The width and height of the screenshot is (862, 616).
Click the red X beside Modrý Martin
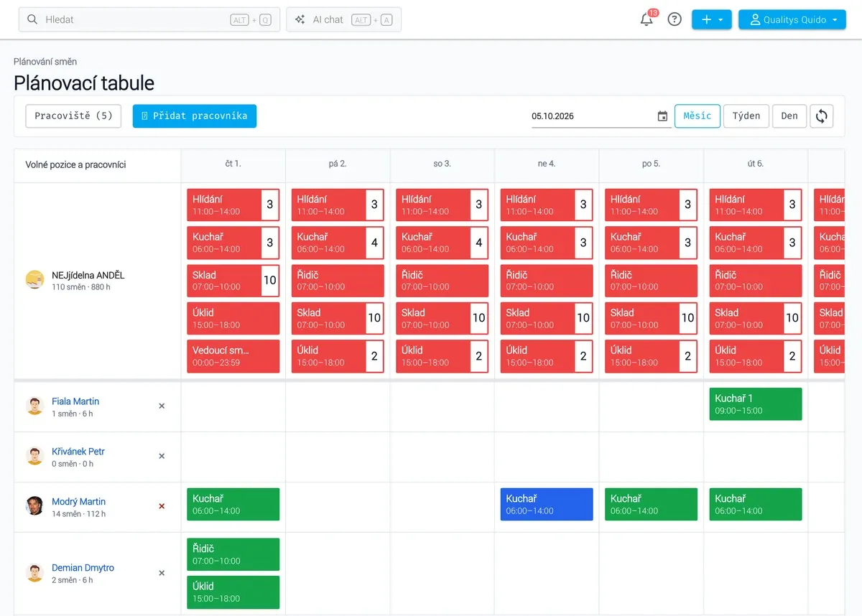[x=162, y=507]
